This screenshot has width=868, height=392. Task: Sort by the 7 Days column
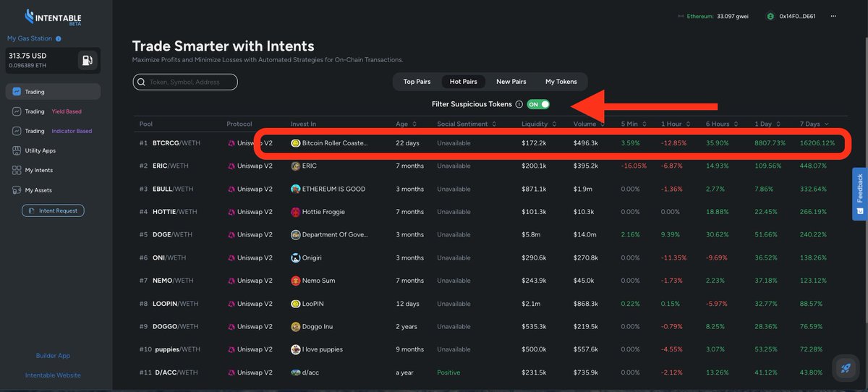pos(814,124)
